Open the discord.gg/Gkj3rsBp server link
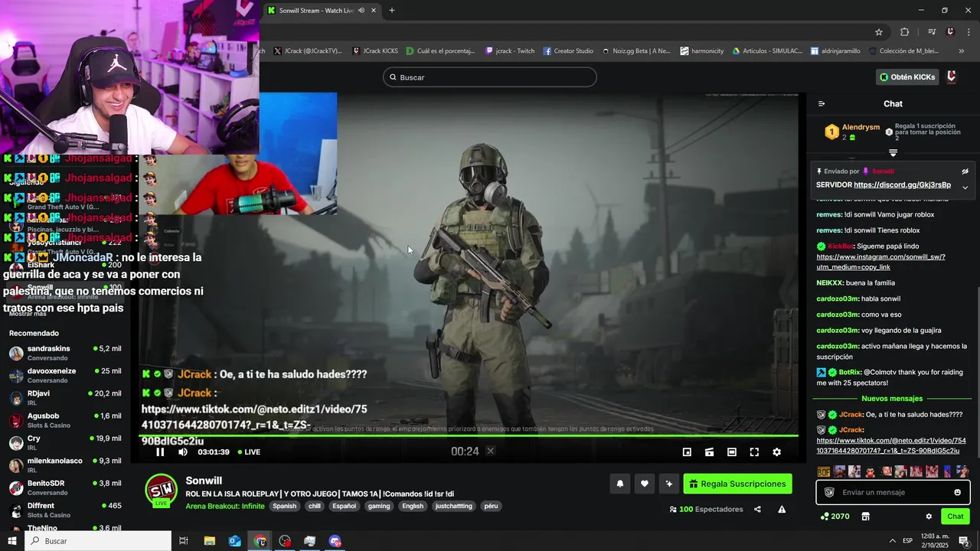The height and width of the screenshot is (551, 980). [903, 185]
